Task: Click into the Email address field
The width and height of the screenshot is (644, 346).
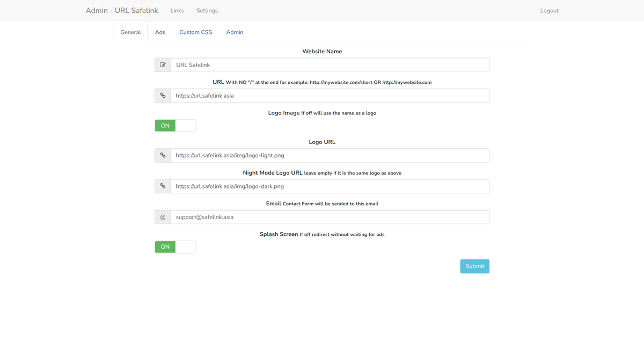Action: (330, 217)
